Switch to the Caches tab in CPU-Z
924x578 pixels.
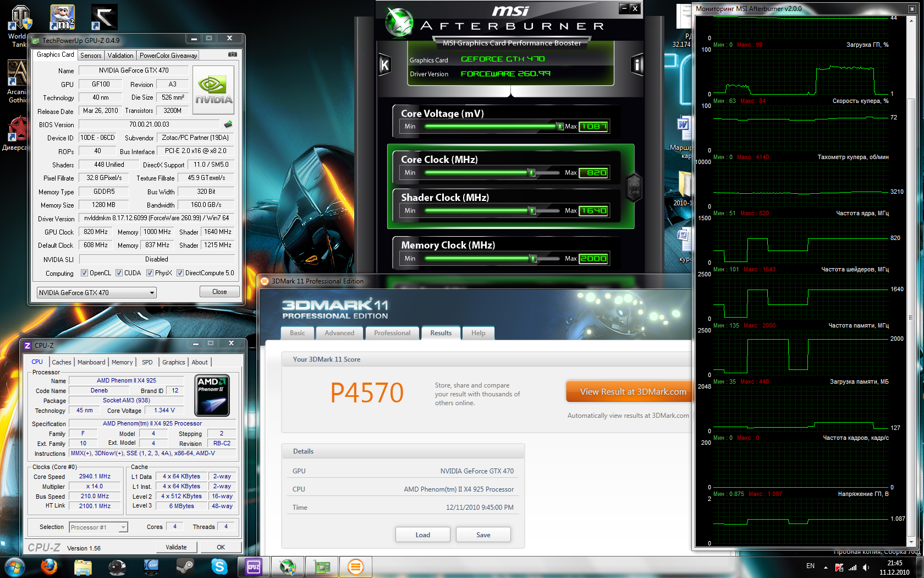coord(62,362)
